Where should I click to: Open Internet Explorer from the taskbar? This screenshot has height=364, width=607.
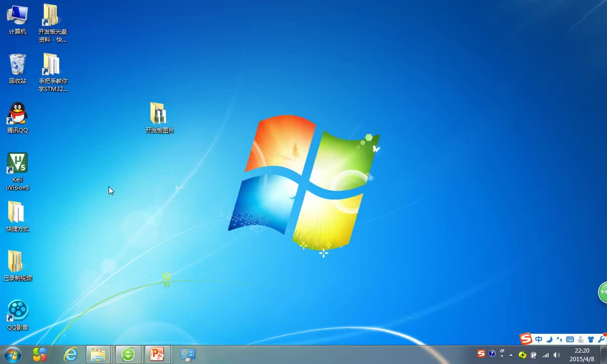pos(71,354)
